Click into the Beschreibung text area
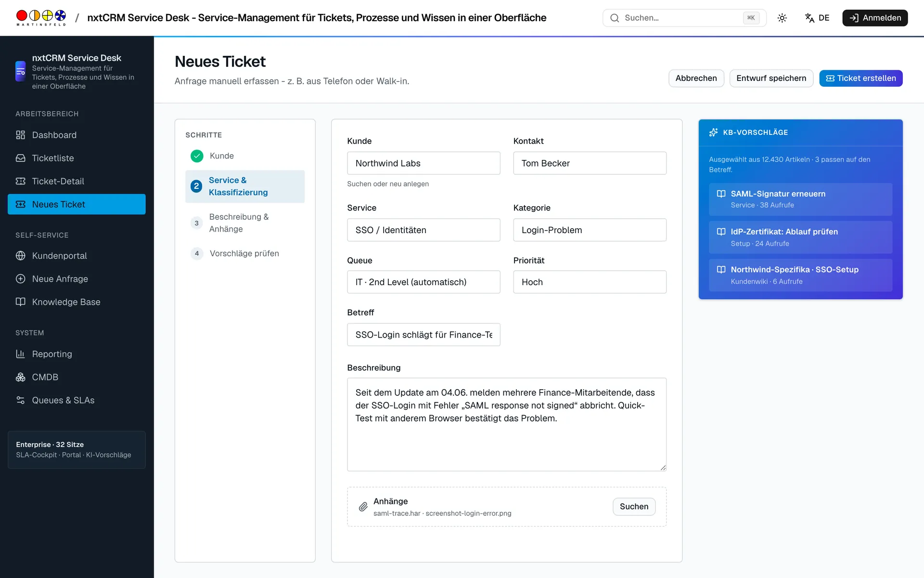The image size is (924, 578). [507, 424]
